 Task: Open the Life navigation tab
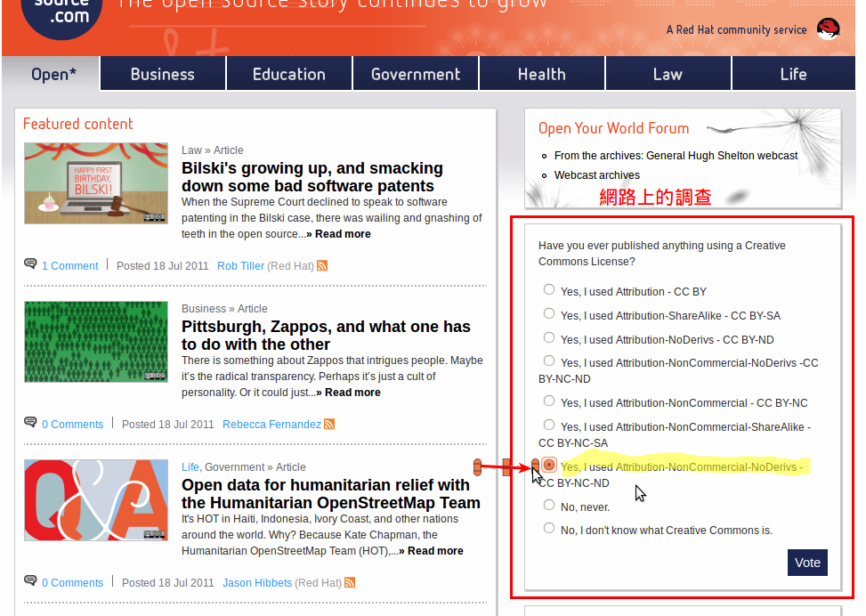click(794, 74)
